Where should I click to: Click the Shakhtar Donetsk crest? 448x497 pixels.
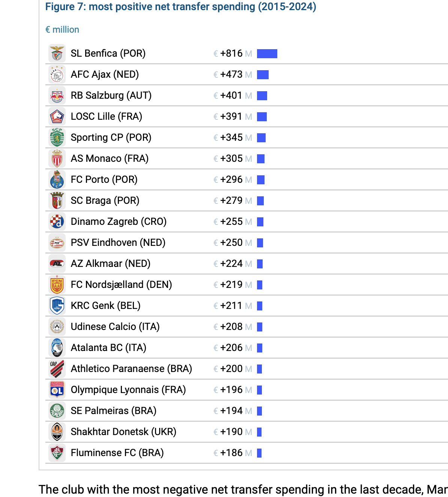click(x=57, y=432)
